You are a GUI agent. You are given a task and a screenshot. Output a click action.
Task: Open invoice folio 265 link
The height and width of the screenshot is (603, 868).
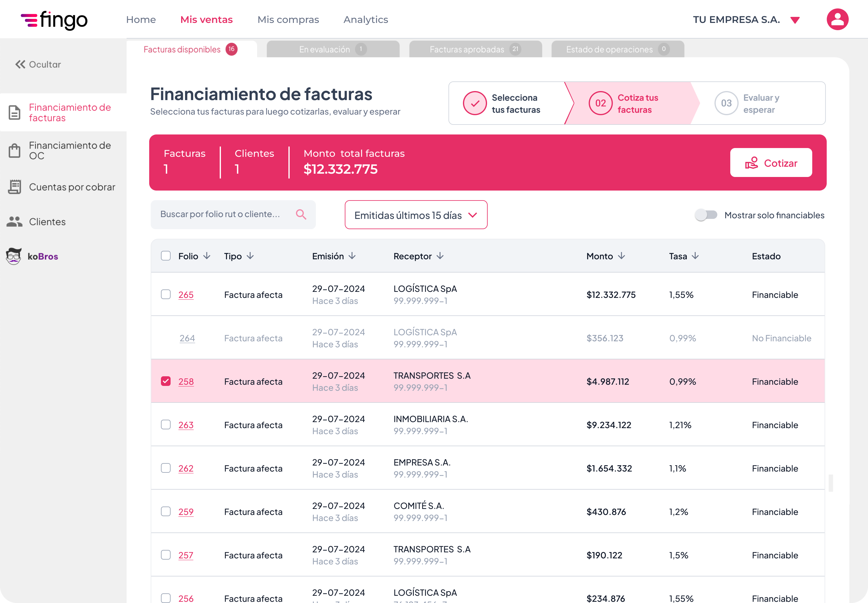tap(186, 295)
